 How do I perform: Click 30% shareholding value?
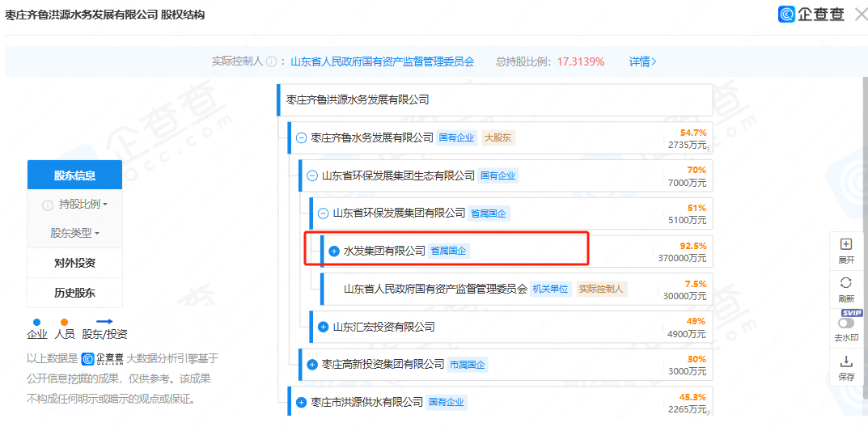[x=697, y=359]
